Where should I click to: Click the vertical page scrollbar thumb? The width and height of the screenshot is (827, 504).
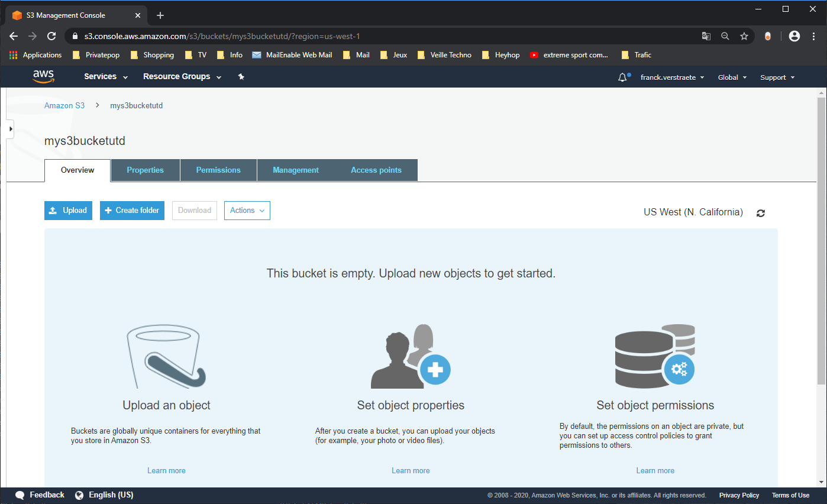[822, 241]
